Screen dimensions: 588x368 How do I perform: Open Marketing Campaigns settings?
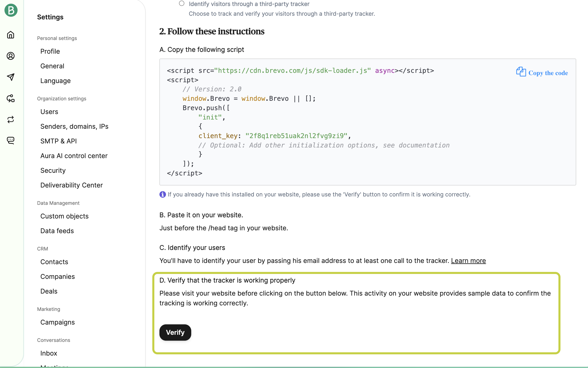tap(58, 322)
